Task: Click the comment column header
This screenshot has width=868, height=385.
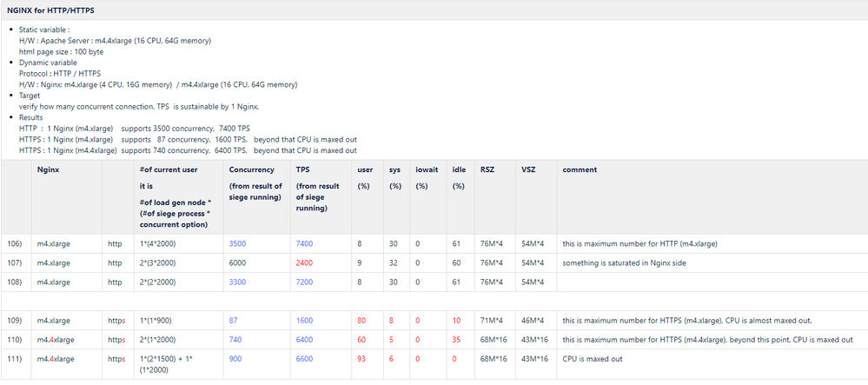Action: click(x=580, y=169)
